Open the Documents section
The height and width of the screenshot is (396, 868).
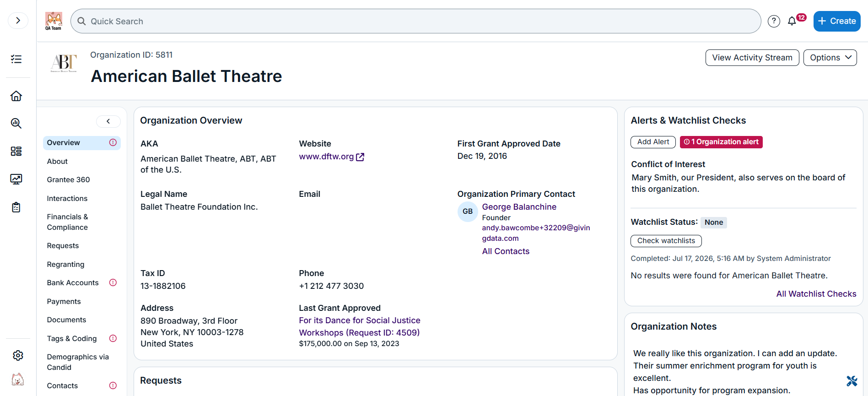[66, 320]
